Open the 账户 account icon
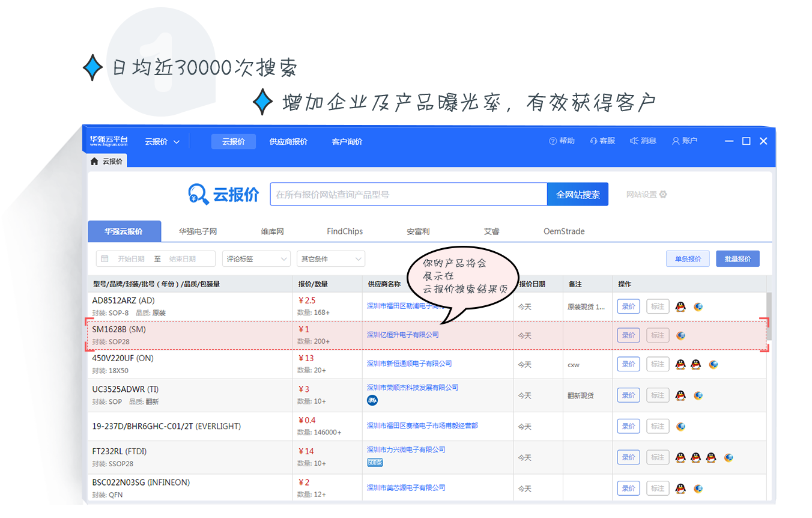This screenshot has width=812, height=518. click(676, 141)
